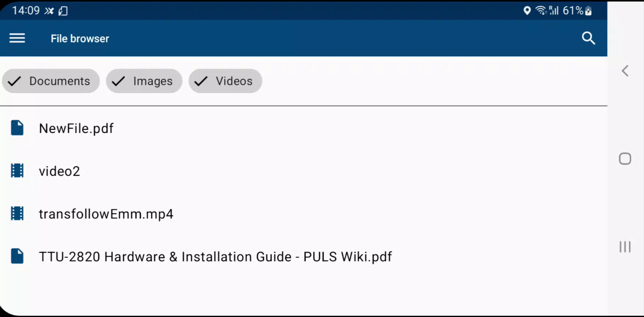Open the video2 file
The width and height of the screenshot is (644, 317).
304,171
